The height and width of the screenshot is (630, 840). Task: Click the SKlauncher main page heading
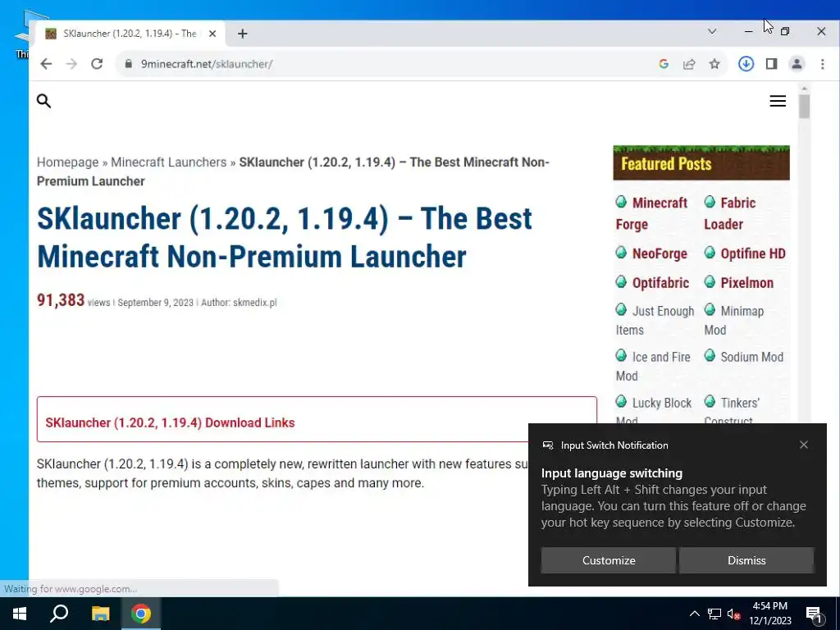click(285, 237)
